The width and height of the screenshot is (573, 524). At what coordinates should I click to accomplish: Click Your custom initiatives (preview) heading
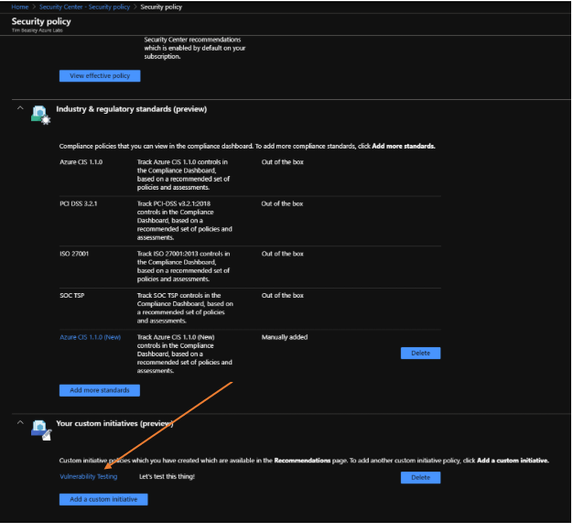(x=115, y=423)
